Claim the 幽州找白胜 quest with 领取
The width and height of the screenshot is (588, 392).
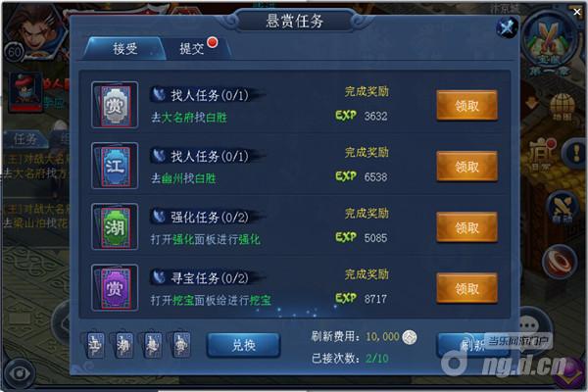(466, 167)
